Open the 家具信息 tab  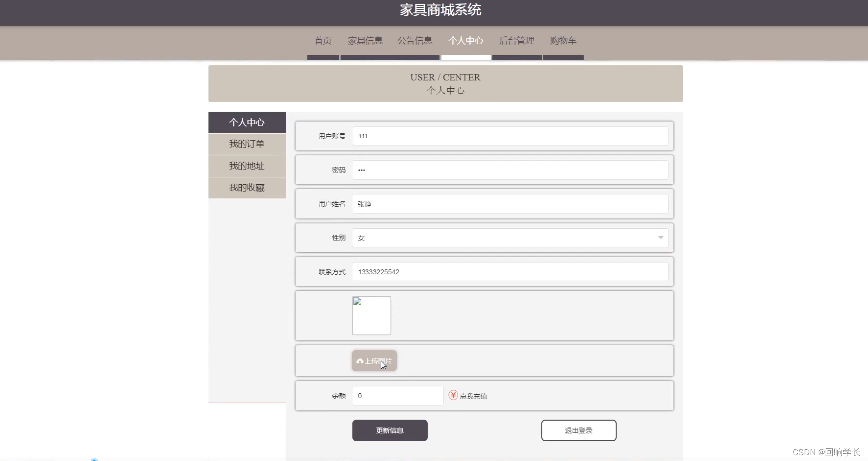[365, 41]
